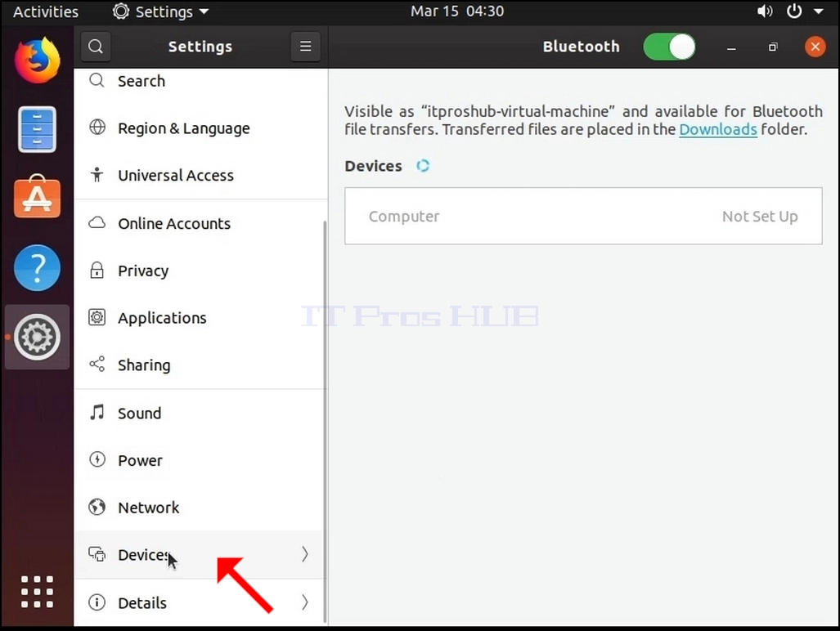Click the Activities button
The width and height of the screenshot is (840, 631).
point(46,11)
